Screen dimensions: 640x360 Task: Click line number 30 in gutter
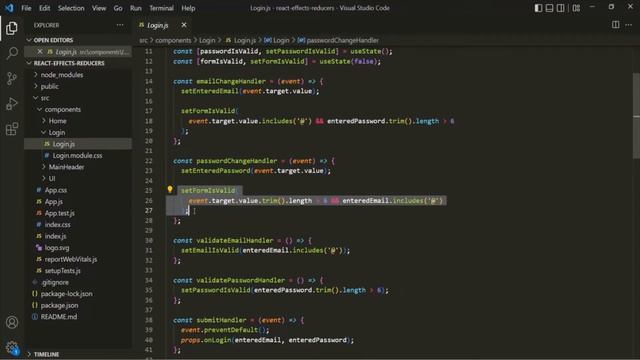[x=149, y=240]
